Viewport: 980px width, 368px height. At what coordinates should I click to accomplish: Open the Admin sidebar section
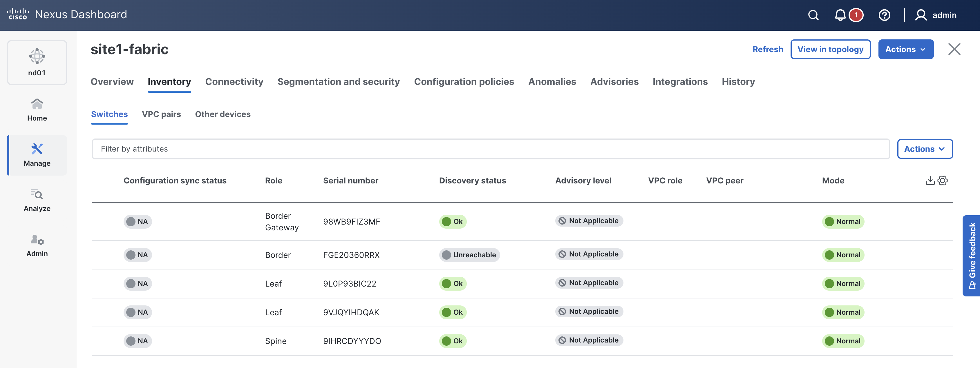tap(37, 246)
